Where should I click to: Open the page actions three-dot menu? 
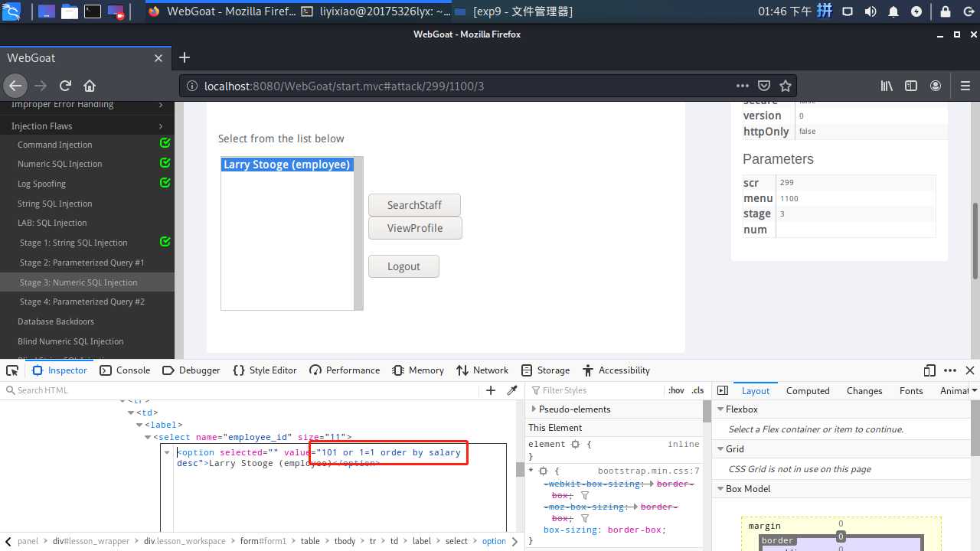742,86
